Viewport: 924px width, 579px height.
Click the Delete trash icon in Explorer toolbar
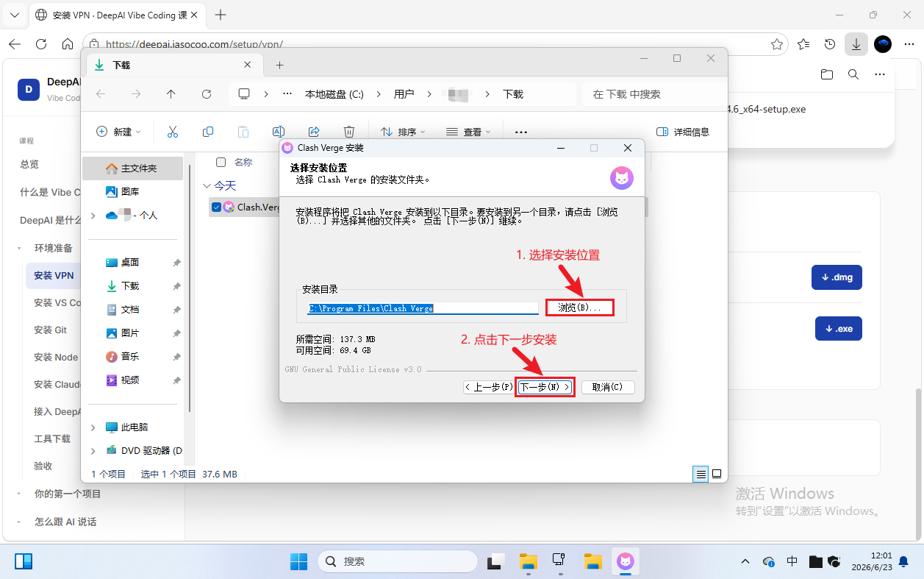(349, 132)
